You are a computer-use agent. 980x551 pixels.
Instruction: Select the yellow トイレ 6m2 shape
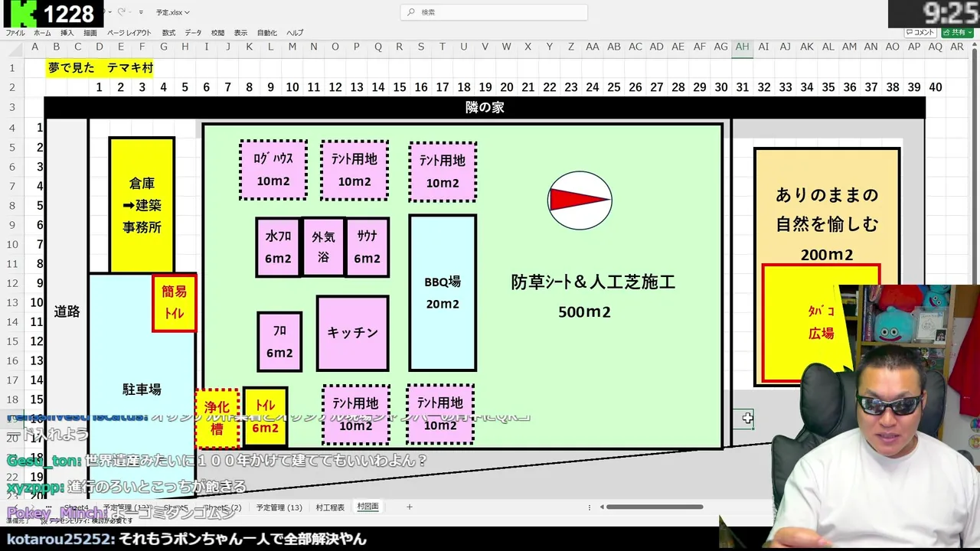[x=265, y=417]
